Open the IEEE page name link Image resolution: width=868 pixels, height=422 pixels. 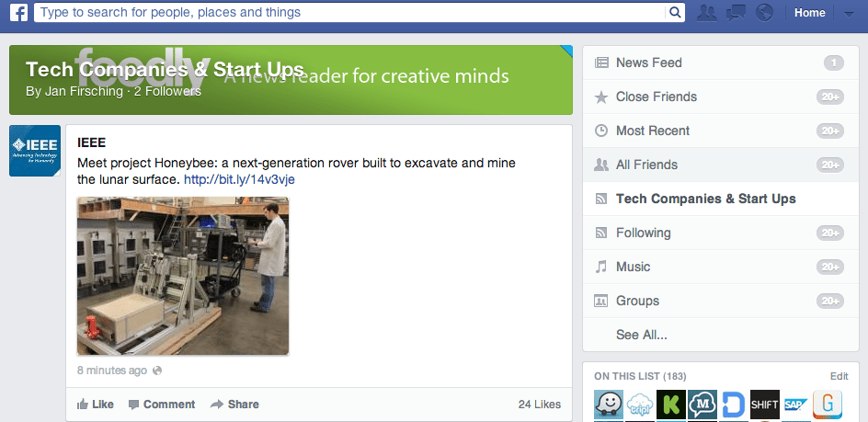(x=91, y=143)
